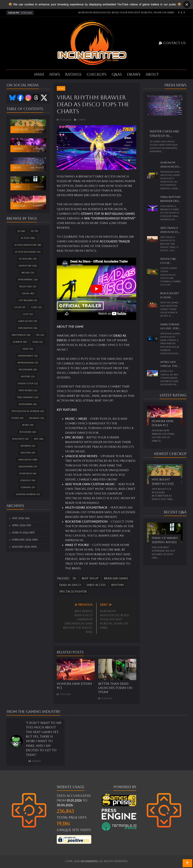Go to next post Agronom Announced
This screenshot has width=193, height=868.
coord(115,619)
